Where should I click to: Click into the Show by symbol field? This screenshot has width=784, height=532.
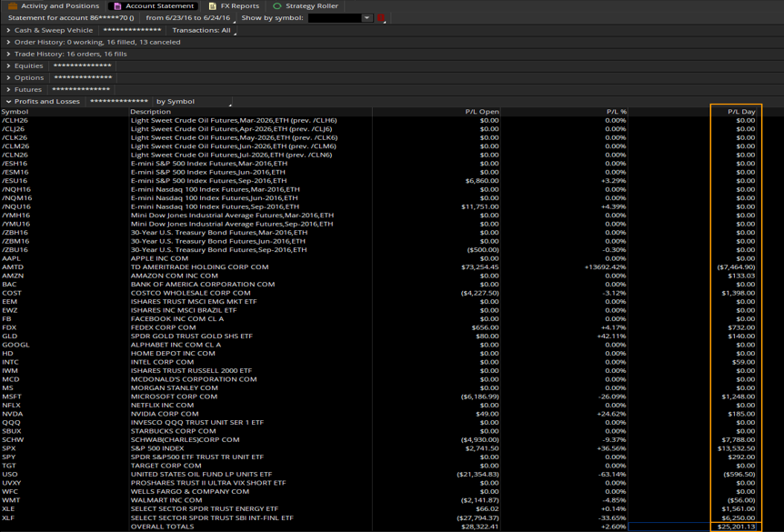(x=335, y=18)
